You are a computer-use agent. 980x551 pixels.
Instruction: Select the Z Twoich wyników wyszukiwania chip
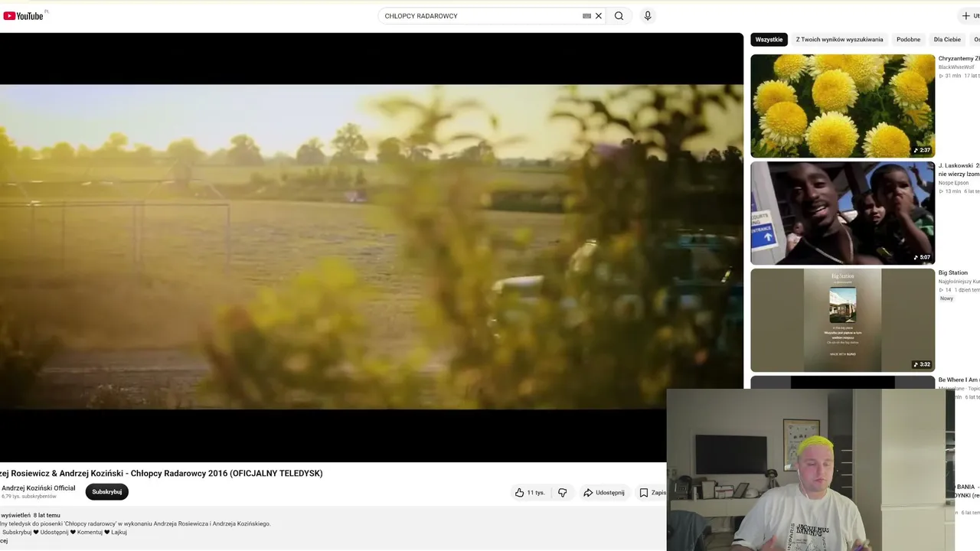coord(839,40)
